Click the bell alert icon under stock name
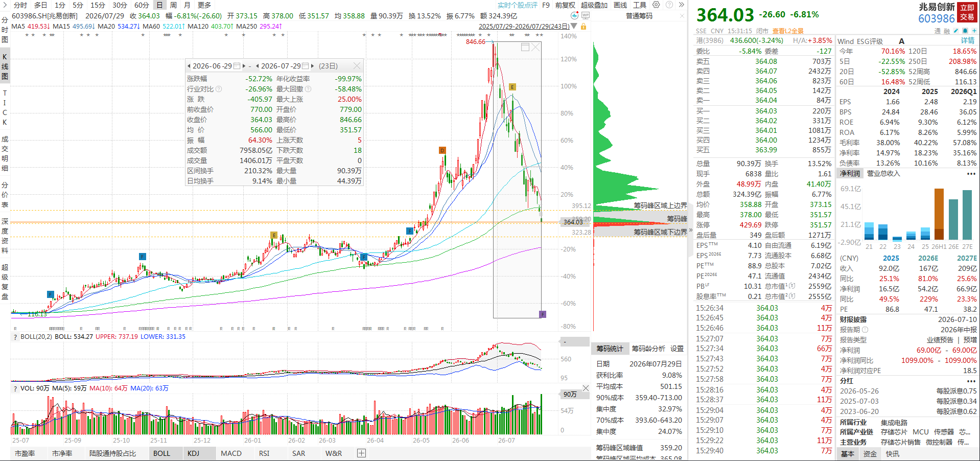980x461 pixels. point(965,31)
